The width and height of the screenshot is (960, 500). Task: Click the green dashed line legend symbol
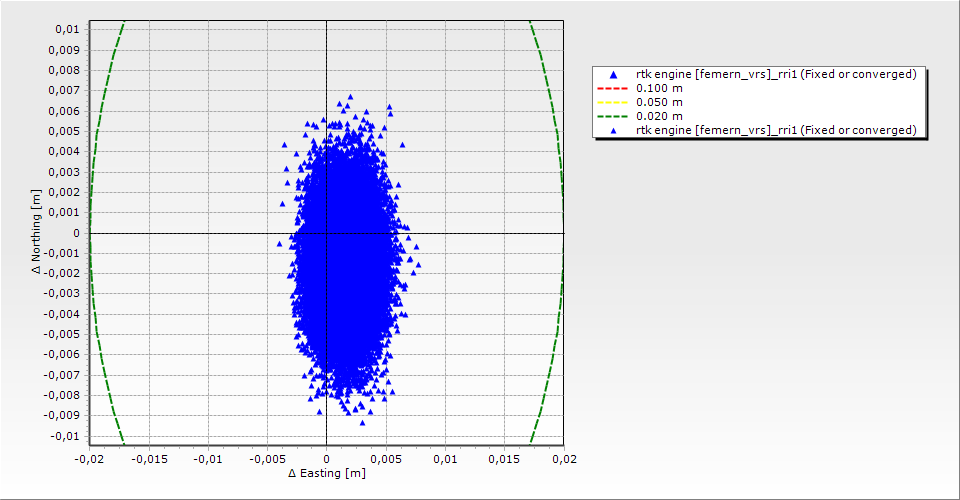613,117
